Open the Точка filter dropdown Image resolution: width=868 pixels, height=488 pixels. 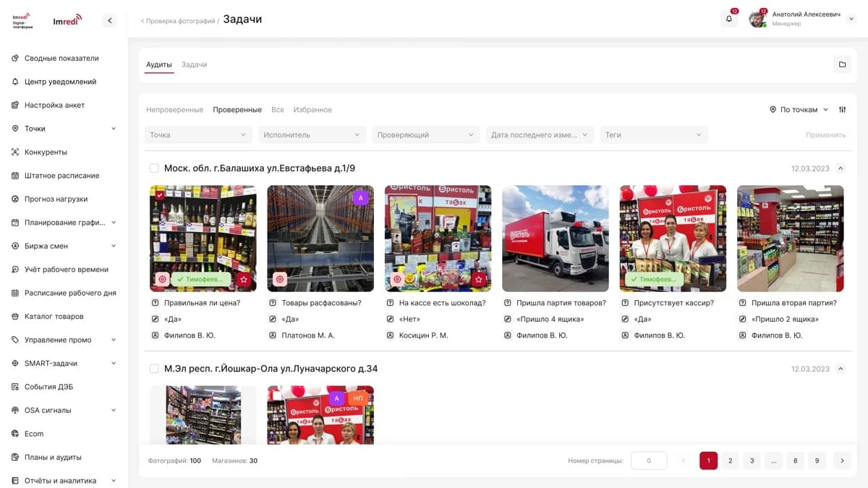pyautogui.click(x=199, y=135)
